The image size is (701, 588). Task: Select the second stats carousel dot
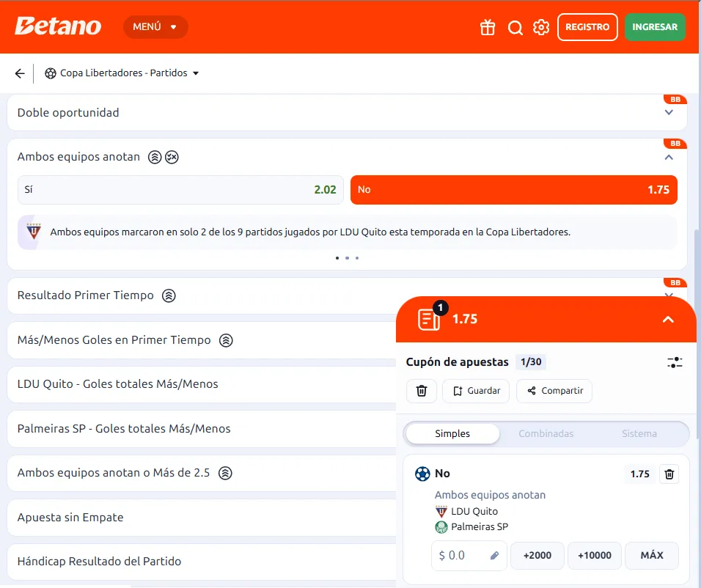347,258
